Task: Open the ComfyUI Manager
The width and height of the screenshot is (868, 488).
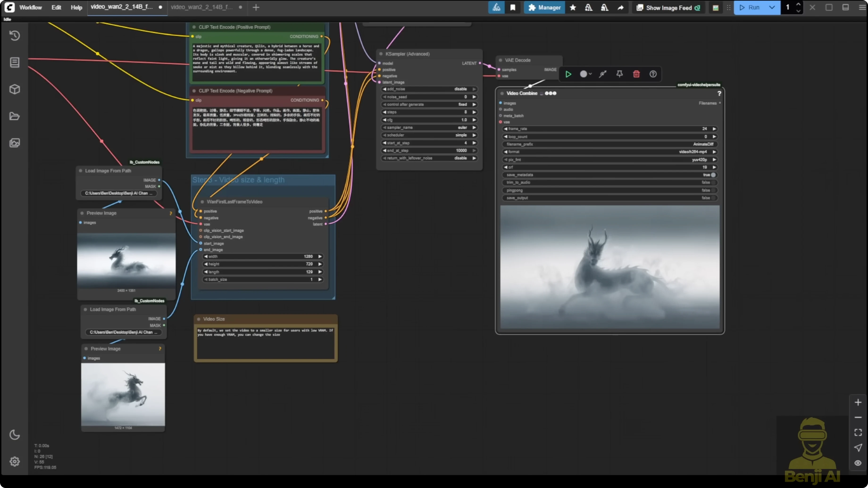Action: tap(544, 7)
